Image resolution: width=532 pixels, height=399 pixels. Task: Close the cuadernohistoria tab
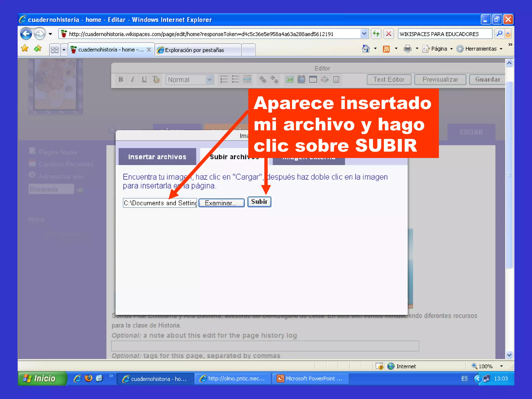click(149, 50)
